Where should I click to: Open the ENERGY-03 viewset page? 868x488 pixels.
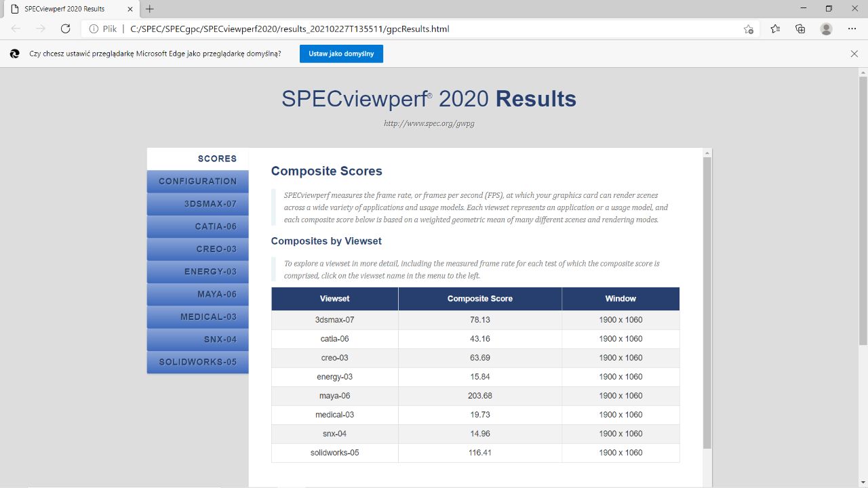tap(197, 272)
